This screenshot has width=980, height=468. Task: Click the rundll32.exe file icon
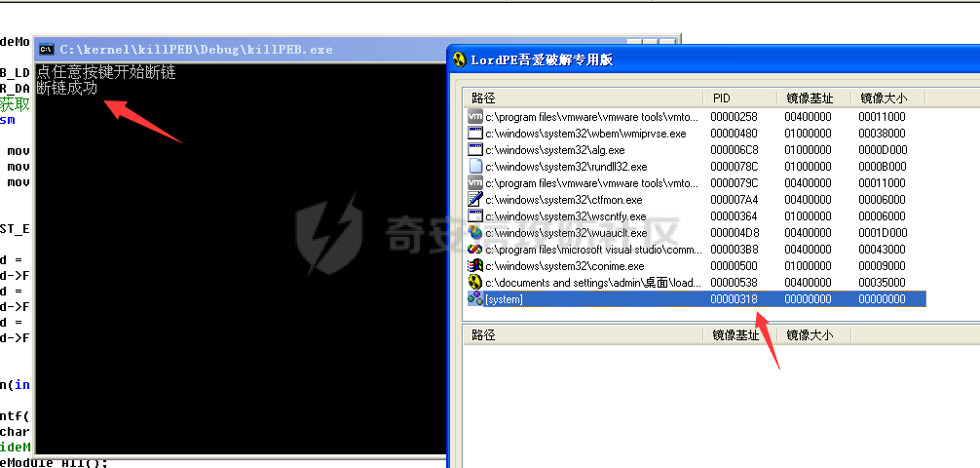[x=475, y=167]
